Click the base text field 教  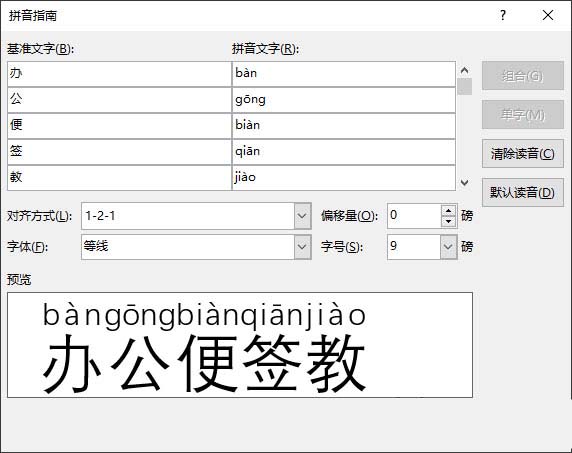pos(119,178)
